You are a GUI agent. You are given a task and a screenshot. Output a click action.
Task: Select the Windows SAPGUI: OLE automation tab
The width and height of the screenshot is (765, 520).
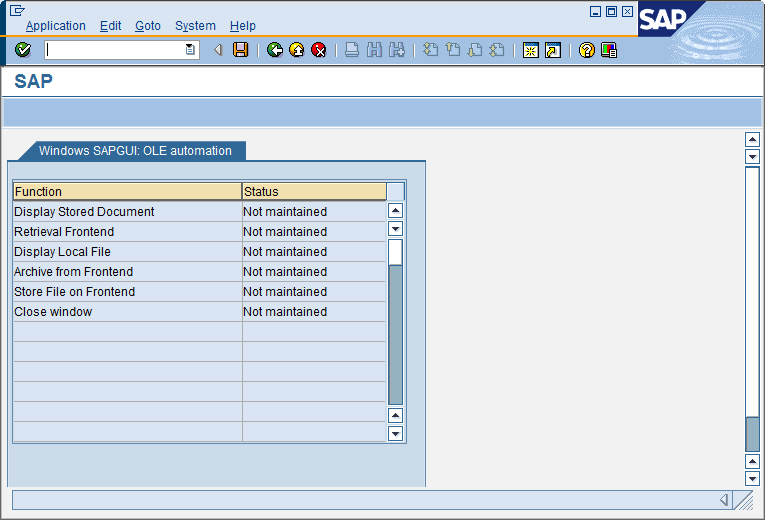pos(135,151)
